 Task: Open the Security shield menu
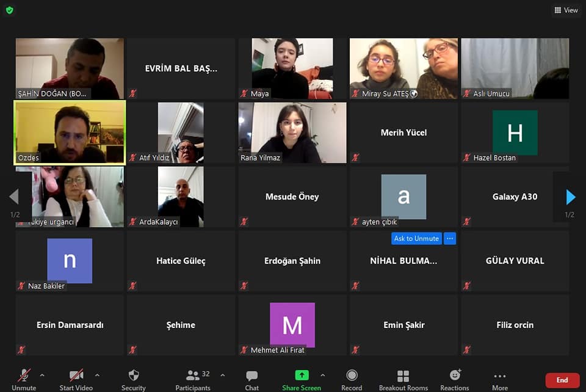coord(134,375)
